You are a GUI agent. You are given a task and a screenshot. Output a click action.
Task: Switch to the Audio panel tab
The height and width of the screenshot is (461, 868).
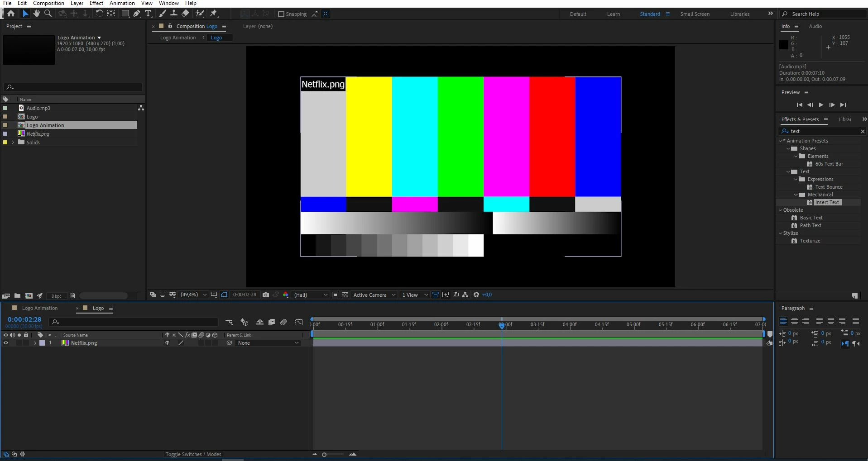click(815, 26)
